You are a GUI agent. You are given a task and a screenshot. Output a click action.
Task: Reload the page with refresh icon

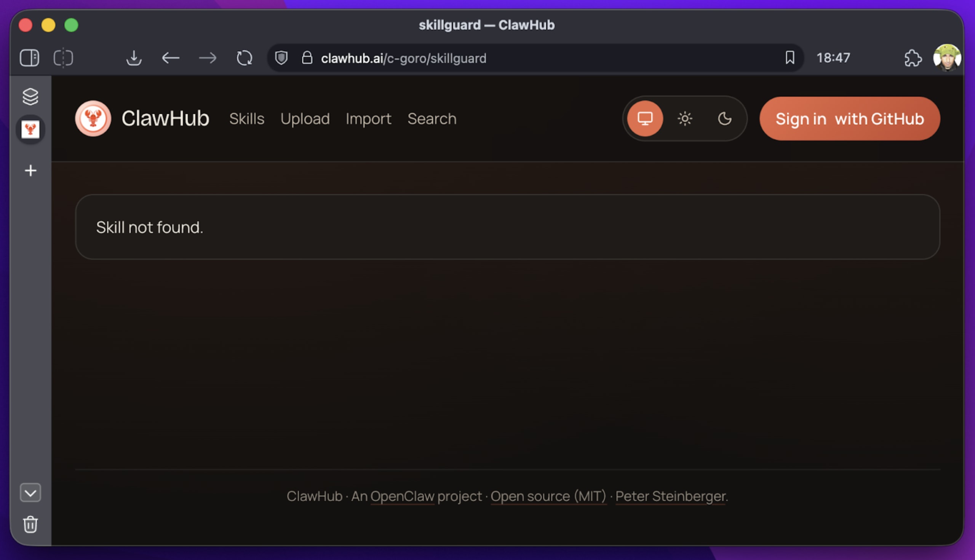pos(245,58)
